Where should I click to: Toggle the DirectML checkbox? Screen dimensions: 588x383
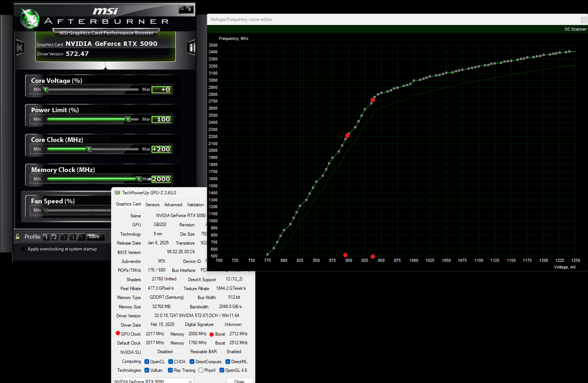(228, 361)
